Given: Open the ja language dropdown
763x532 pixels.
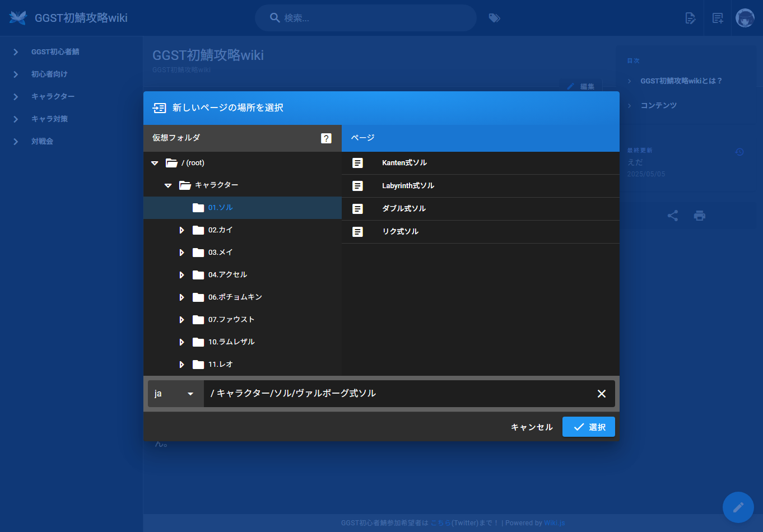Looking at the screenshot, I should [176, 394].
